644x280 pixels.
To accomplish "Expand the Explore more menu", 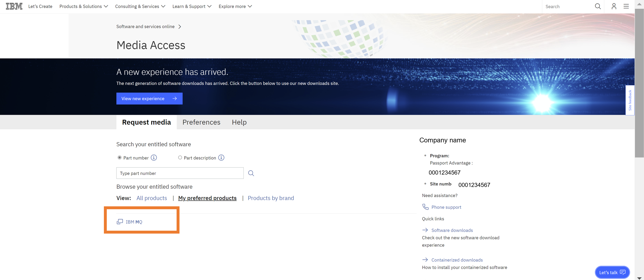I will click(x=235, y=6).
